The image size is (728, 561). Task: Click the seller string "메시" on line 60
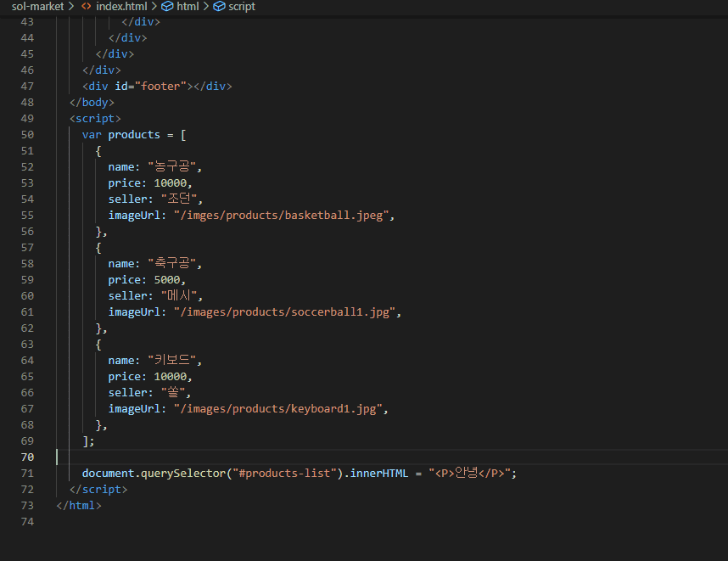click(x=179, y=295)
